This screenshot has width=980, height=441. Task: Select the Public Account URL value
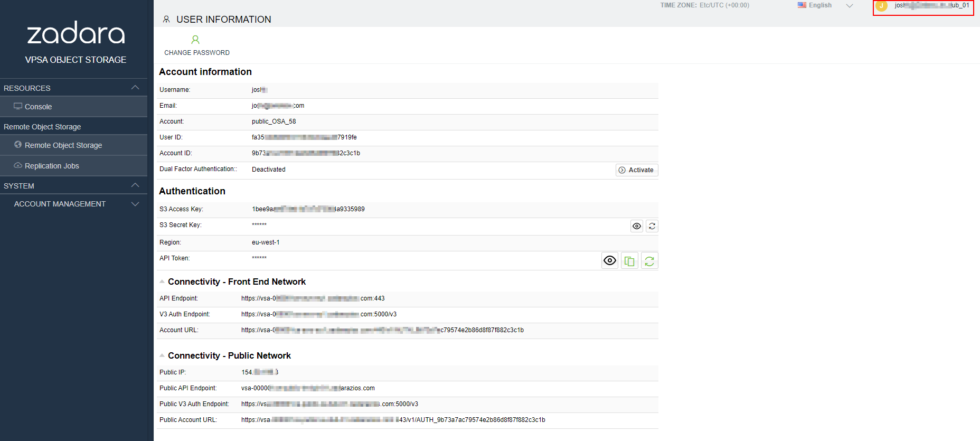[x=393, y=420]
